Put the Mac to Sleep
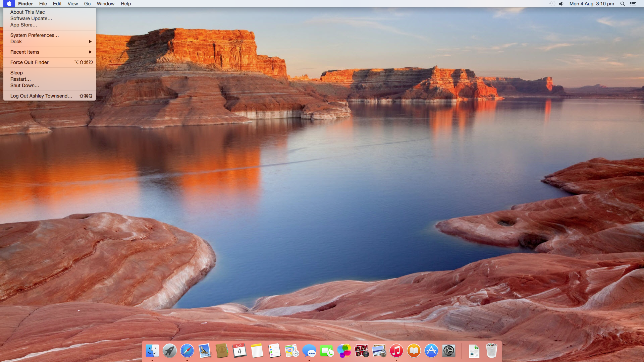 pyautogui.click(x=50, y=73)
